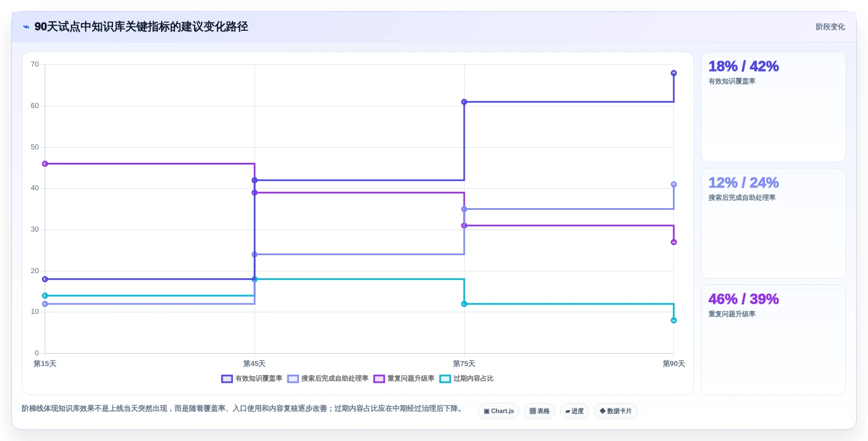Viewport: 868px width, 441px height.
Task: Click the Chart.js tag
Action: point(499,411)
